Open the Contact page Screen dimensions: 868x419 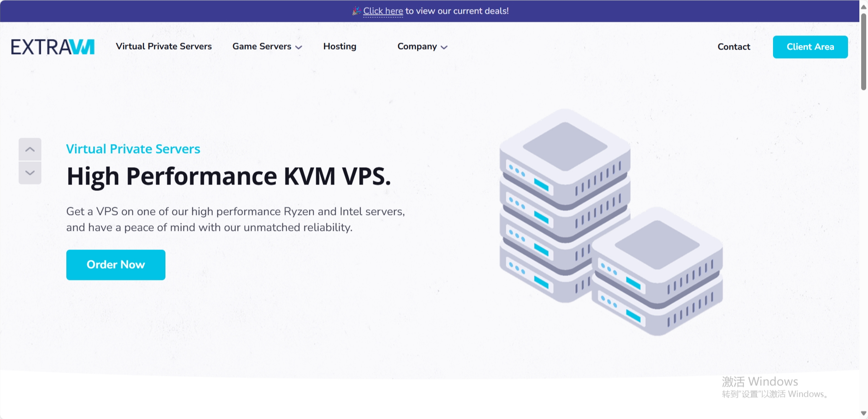[x=733, y=47]
